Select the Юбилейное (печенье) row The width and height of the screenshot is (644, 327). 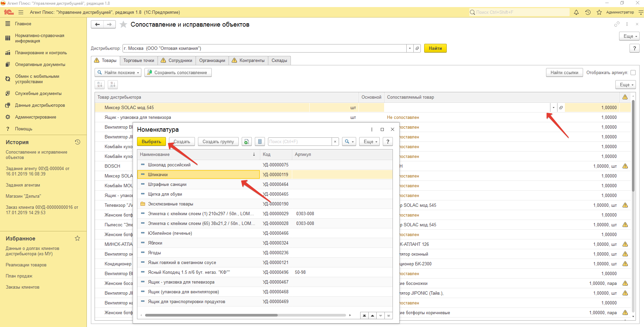[x=265, y=233]
